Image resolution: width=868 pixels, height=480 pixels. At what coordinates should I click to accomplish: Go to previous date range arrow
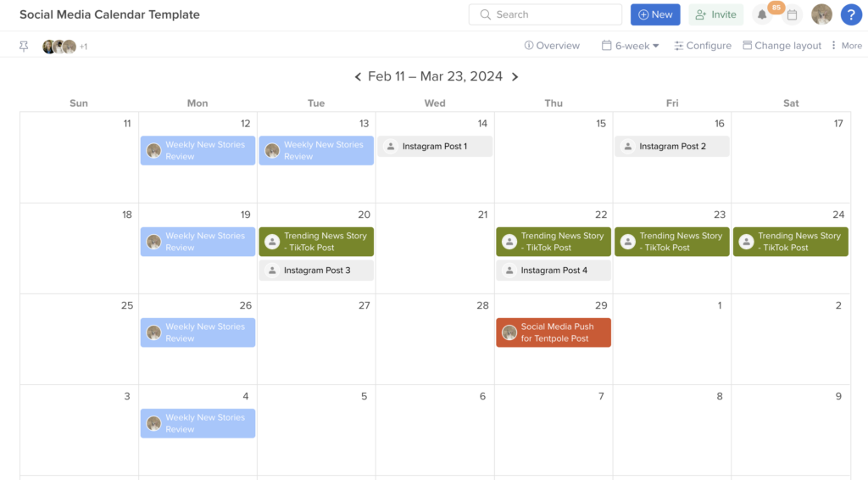point(358,76)
